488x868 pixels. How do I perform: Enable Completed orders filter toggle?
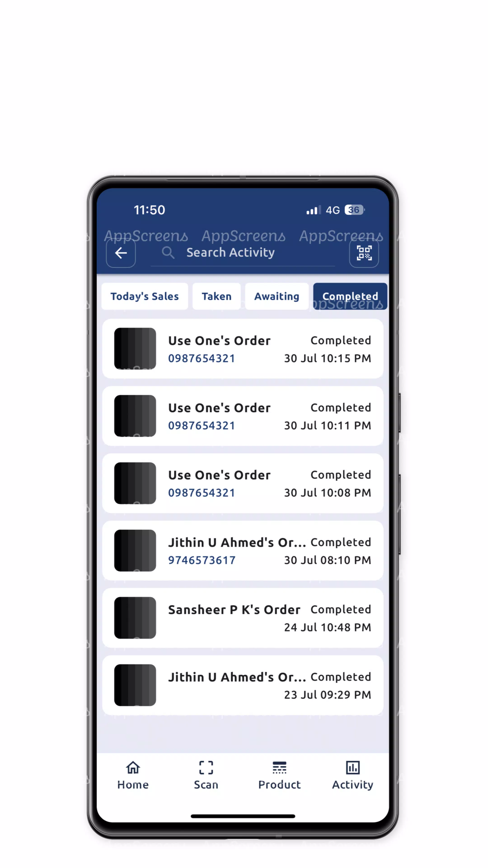click(x=350, y=296)
